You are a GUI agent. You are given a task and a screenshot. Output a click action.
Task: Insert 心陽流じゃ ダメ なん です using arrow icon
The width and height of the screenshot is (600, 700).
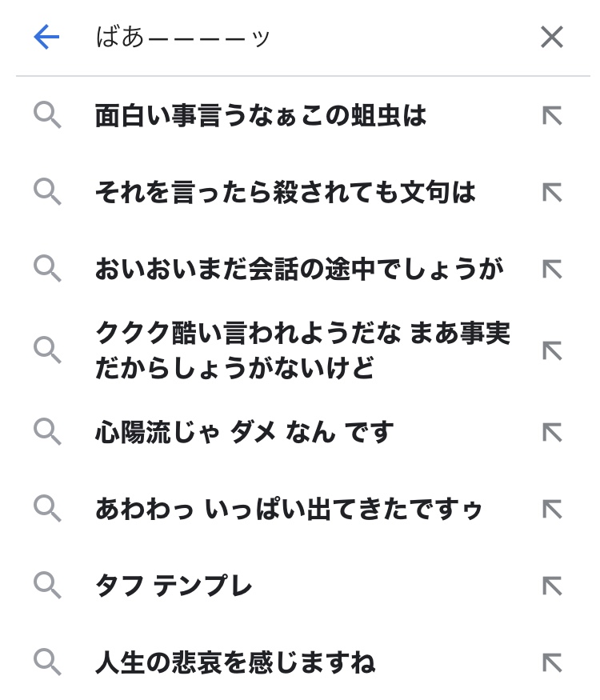(x=551, y=433)
